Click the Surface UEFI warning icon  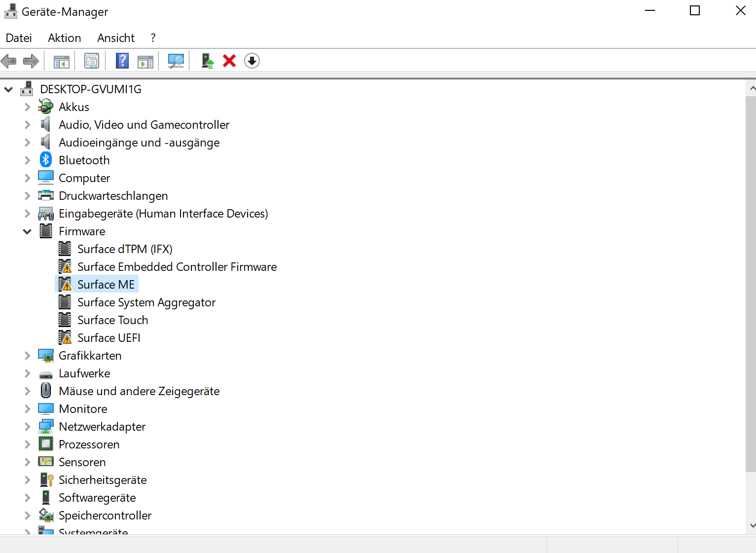65,337
